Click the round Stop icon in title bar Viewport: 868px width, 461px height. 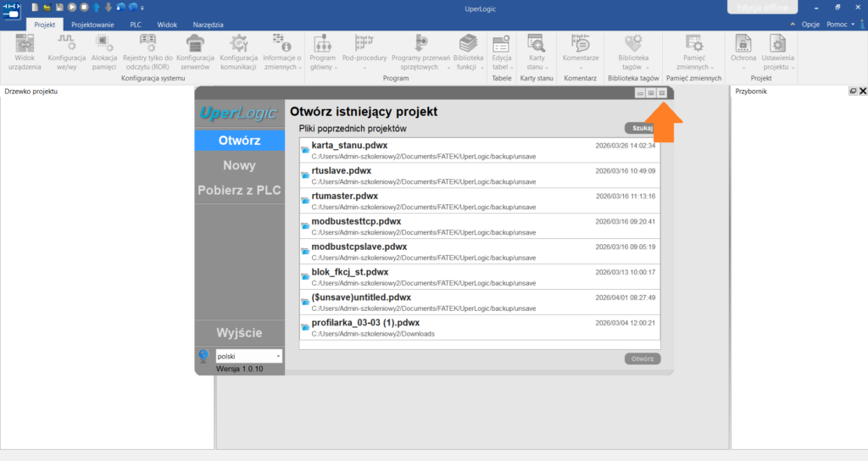point(84,7)
